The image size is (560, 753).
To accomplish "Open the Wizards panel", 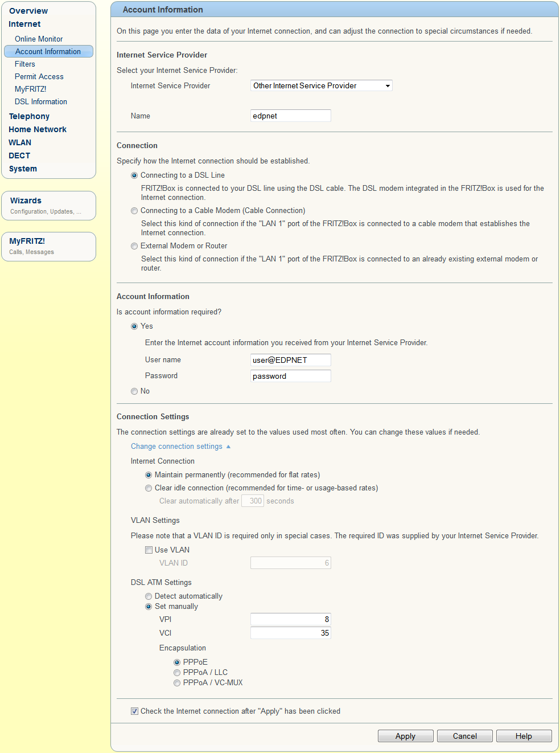I will [x=48, y=206].
